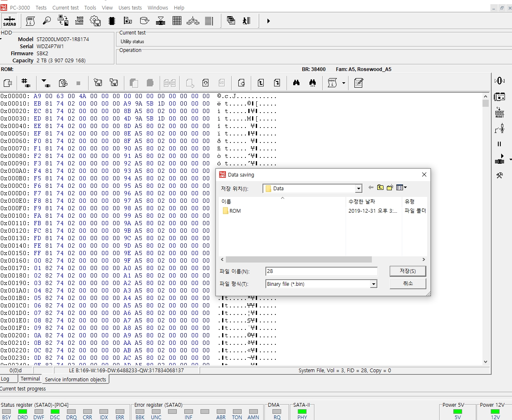
Task: Select the ROM folder in file list
Action: (235, 211)
